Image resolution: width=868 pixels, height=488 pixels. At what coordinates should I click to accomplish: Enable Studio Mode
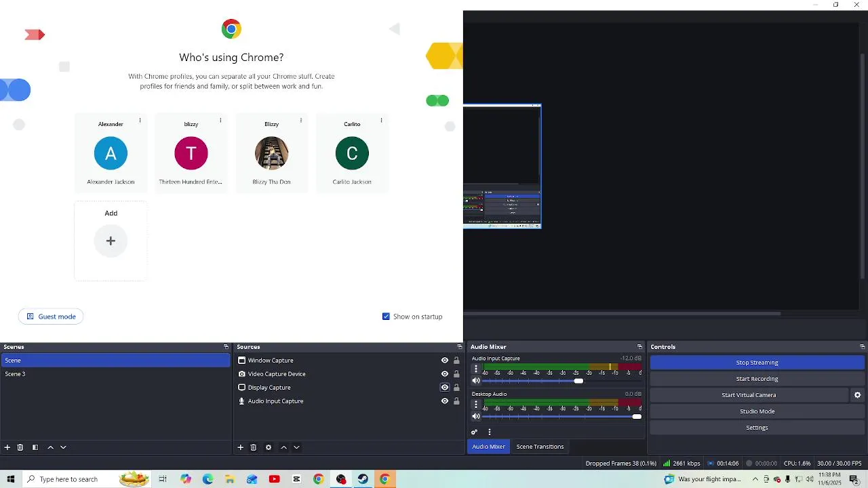point(757,411)
